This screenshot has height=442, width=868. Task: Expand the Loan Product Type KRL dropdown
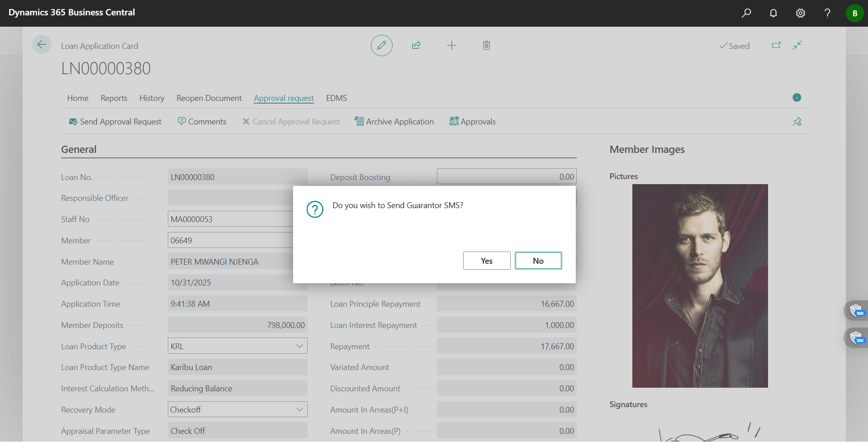coord(299,346)
